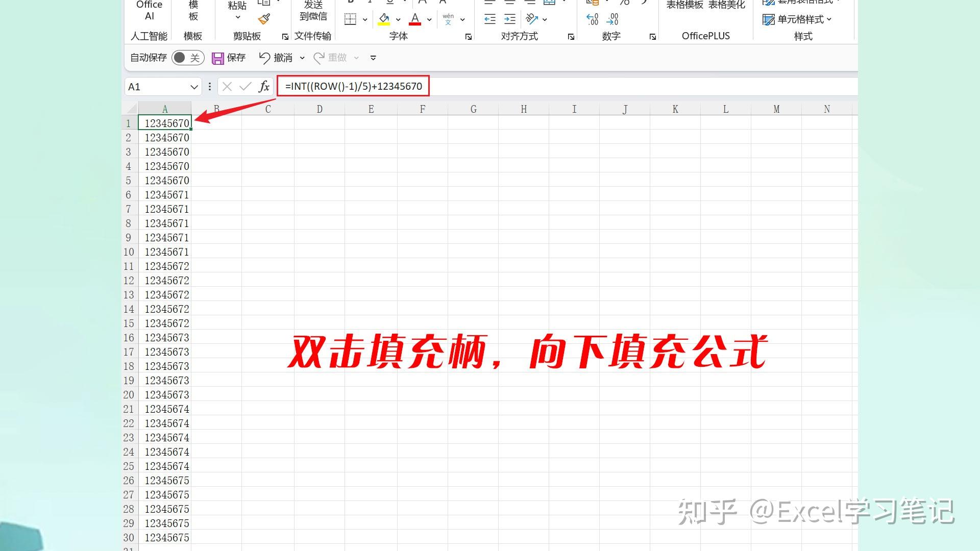Screen dimensions: 980x551
Task: Click the Undo arrow icon
Action: tap(265, 58)
